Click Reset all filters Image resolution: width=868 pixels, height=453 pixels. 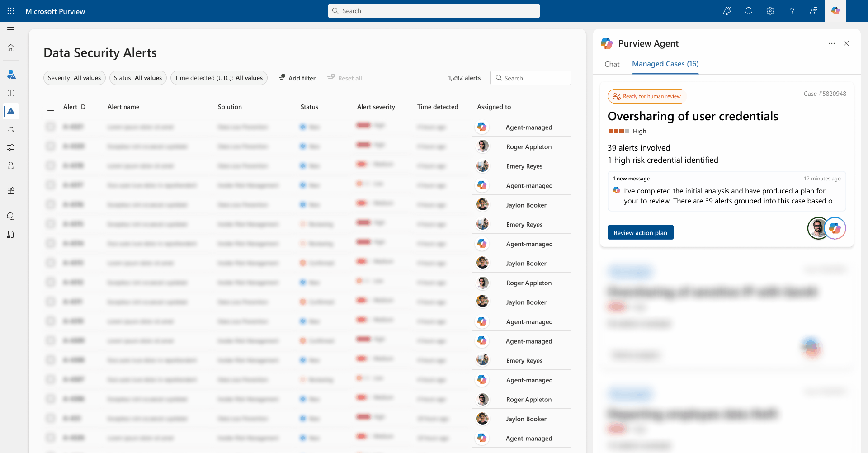[345, 78]
